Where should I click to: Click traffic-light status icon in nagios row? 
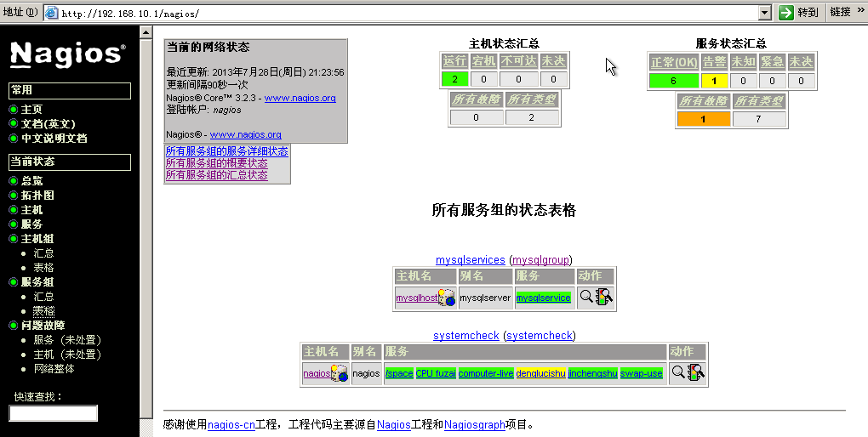coord(696,372)
